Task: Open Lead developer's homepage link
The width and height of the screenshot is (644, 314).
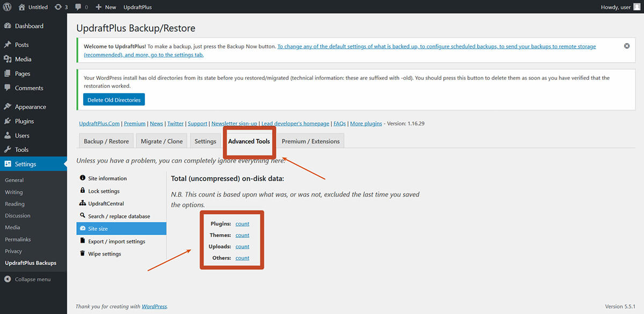Action: pyautogui.click(x=296, y=124)
